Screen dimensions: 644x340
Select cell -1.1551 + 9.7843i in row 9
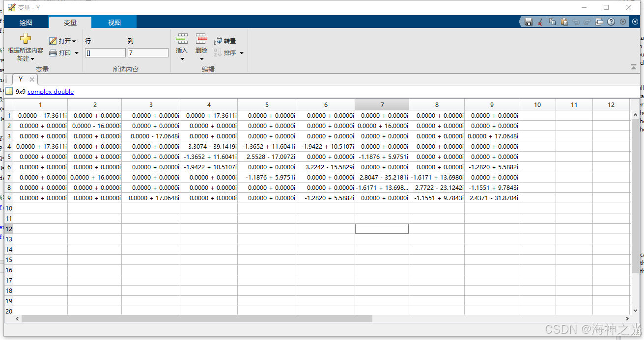(437, 198)
